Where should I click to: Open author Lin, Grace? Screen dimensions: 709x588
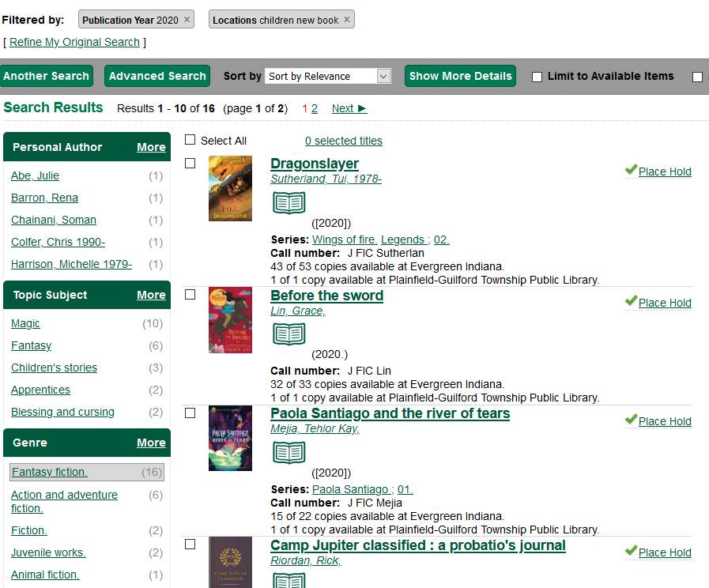(298, 311)
